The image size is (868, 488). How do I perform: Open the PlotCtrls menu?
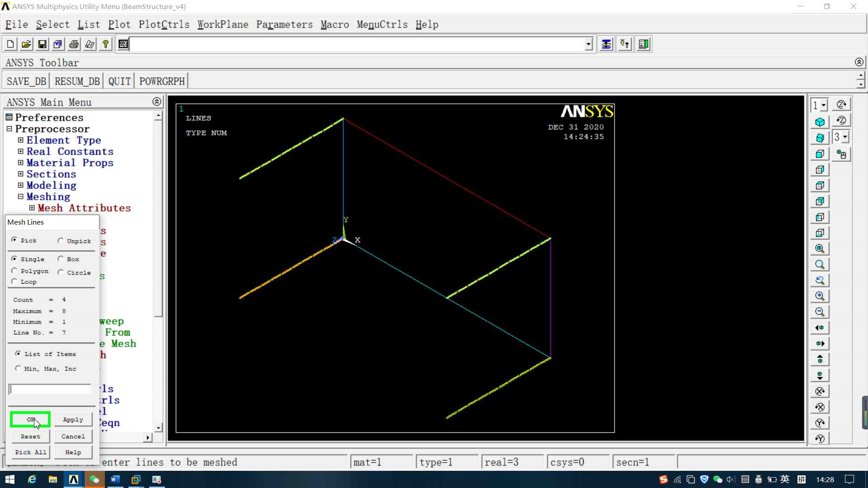(x=164, y=24)
